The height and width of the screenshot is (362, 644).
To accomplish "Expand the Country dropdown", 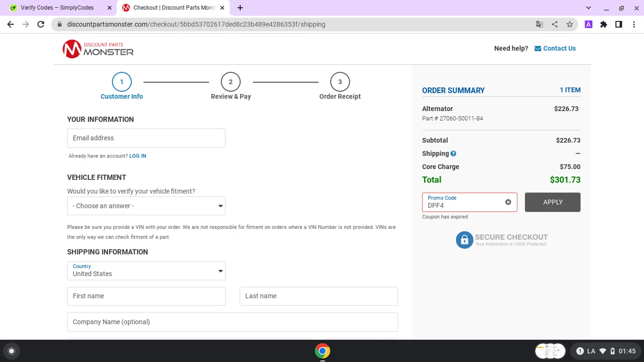I will pos(146,271).
